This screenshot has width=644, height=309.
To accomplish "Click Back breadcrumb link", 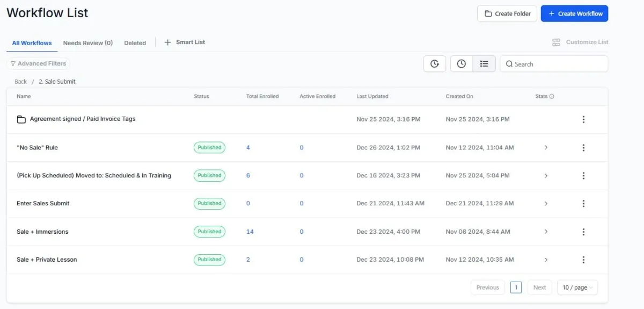I will click(x=20, y=82).
